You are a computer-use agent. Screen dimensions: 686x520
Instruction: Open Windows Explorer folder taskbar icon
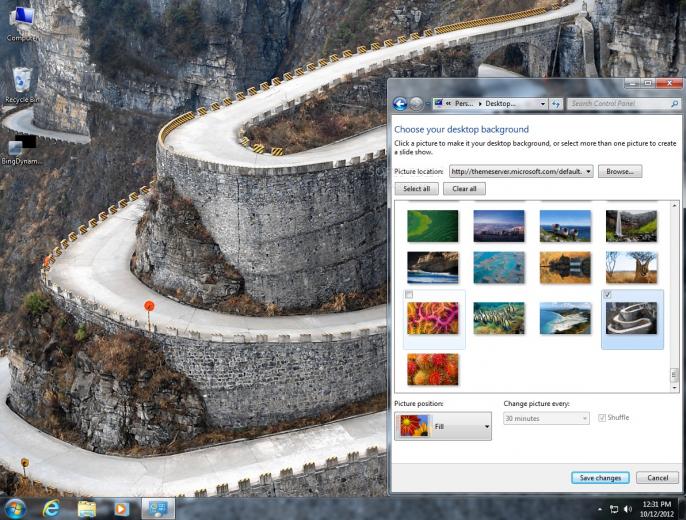click(x=87, y=509)
